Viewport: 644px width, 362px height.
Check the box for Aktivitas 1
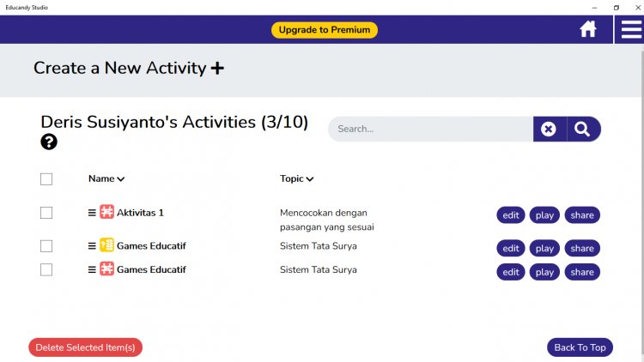point(46,213)
